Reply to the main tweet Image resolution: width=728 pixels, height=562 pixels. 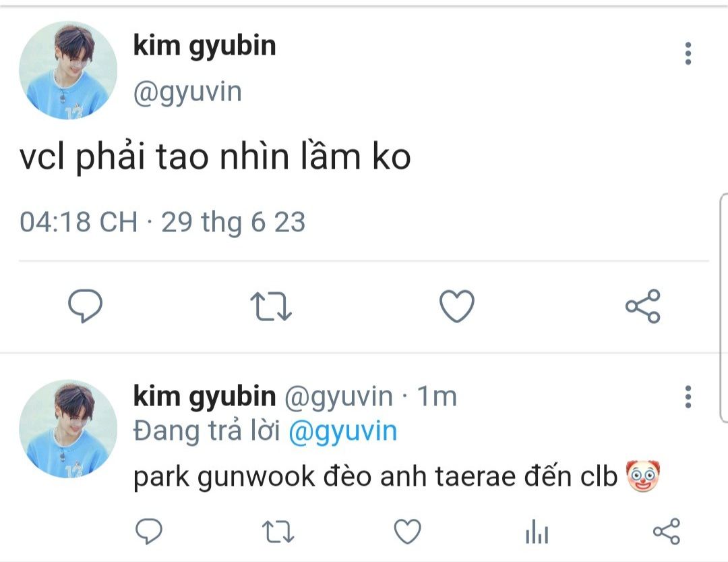click(86, 307)
